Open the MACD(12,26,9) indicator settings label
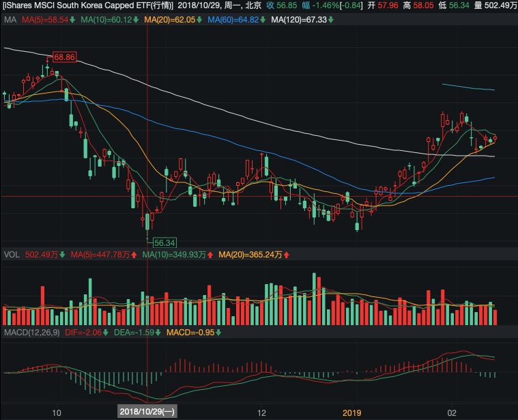 point(32,333)
